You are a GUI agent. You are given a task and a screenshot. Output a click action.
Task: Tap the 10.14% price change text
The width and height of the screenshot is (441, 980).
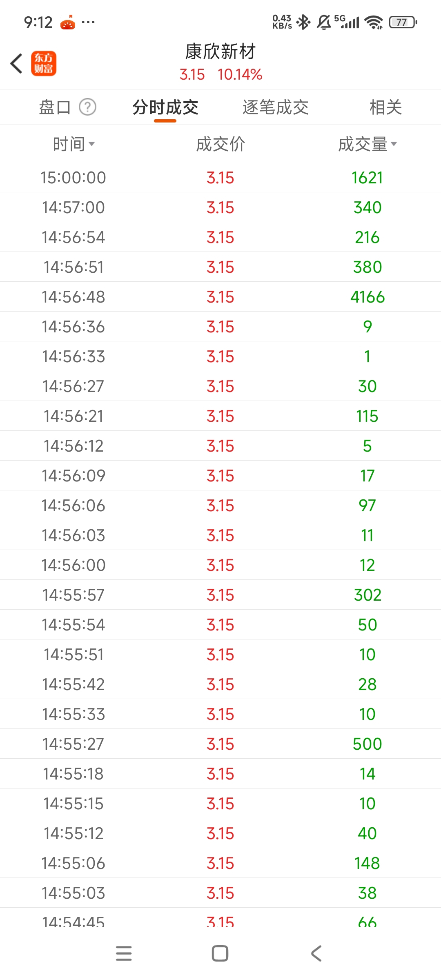(x=240, y=75)
